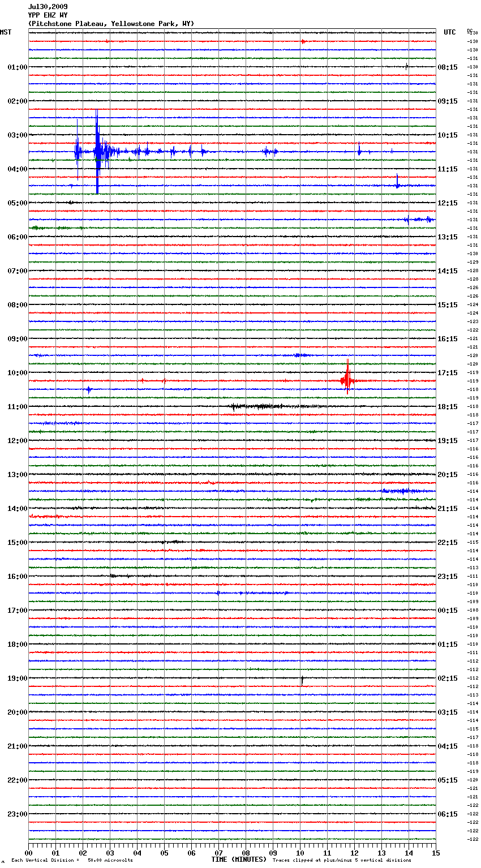Click the 12:15 UTC time label
The height and width of the screenshot is (868, 481).
tap(448, 203)
